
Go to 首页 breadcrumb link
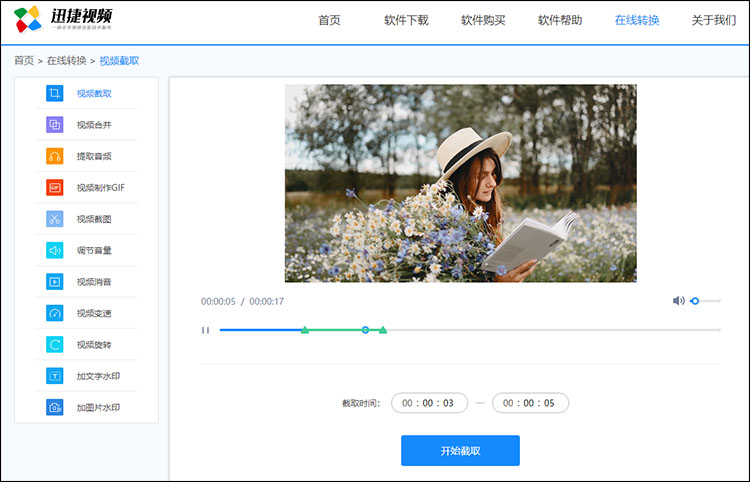coord(24,61)
